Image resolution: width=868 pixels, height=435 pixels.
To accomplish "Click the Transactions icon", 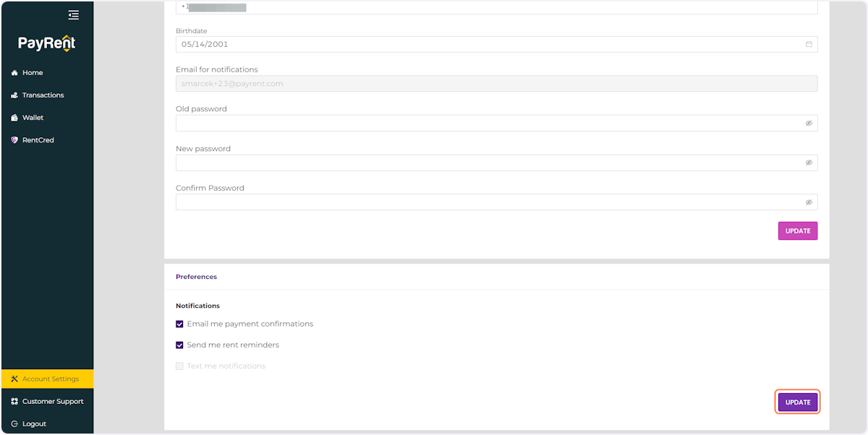I will tap(13, 95).
